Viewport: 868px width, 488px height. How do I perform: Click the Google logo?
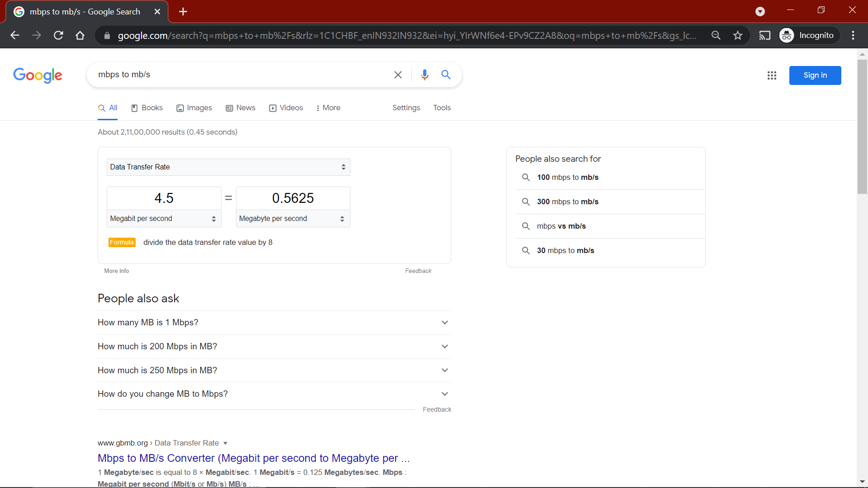coord(38,75)
